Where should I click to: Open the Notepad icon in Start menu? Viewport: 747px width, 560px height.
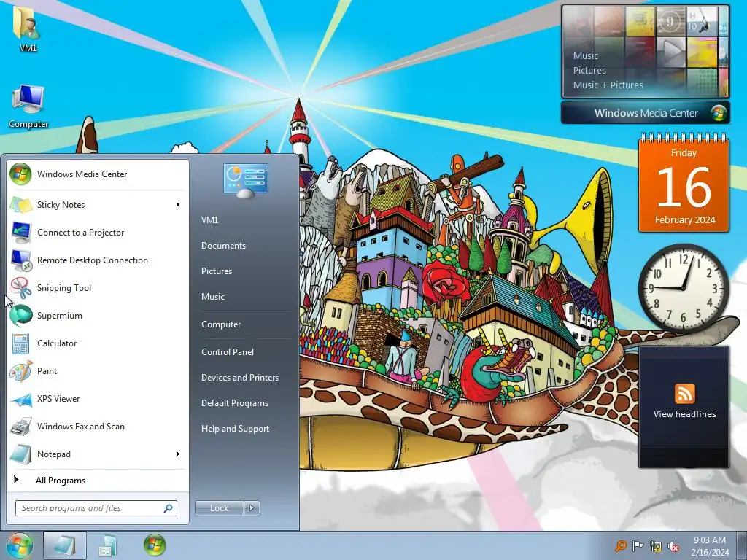(20, 454)
